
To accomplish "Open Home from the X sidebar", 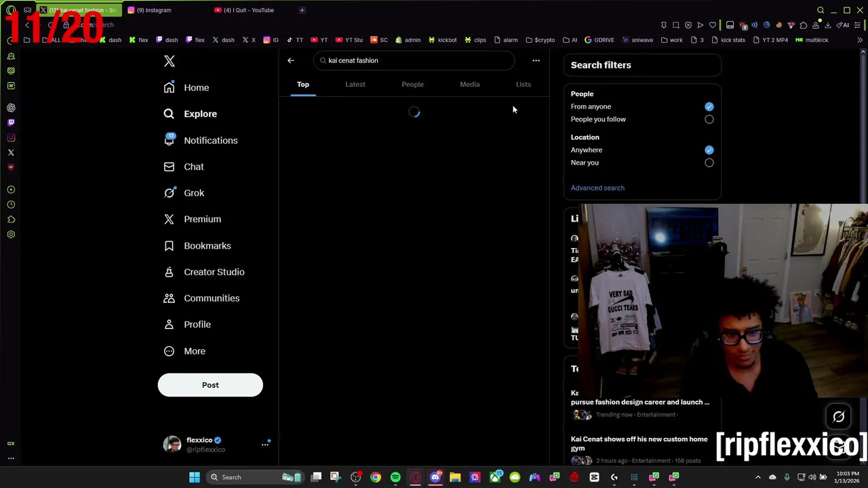I will pyautogui.click(x=186, y=87).
